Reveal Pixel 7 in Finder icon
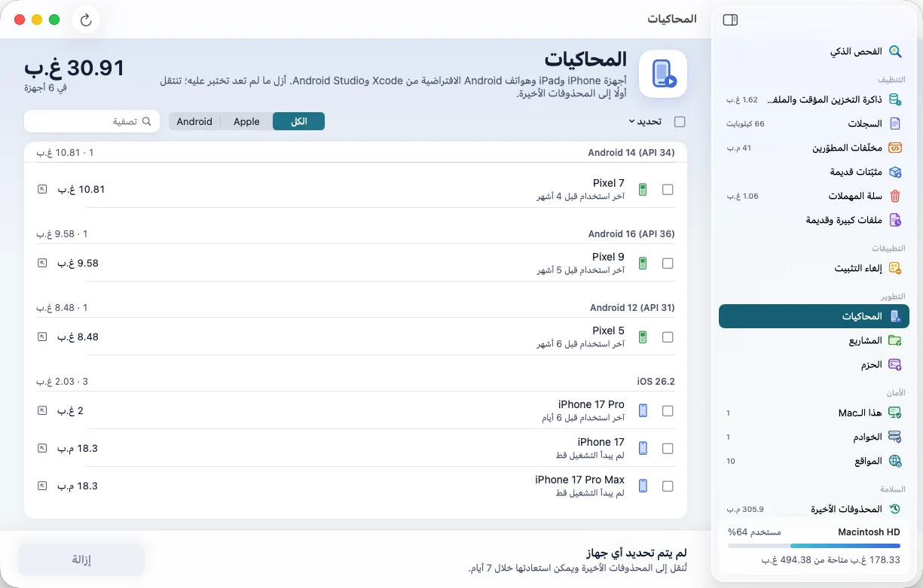This screenshot has width=923, height=588. (42, 190)
